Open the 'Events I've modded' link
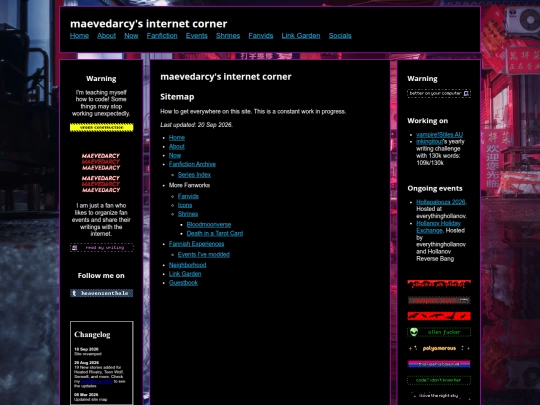 click(x=204, y=255)
